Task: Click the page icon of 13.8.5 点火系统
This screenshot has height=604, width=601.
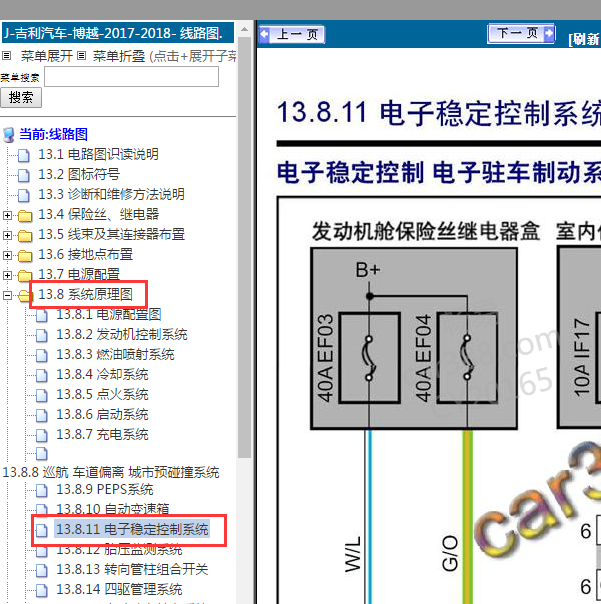Action: tap(42, 396)
